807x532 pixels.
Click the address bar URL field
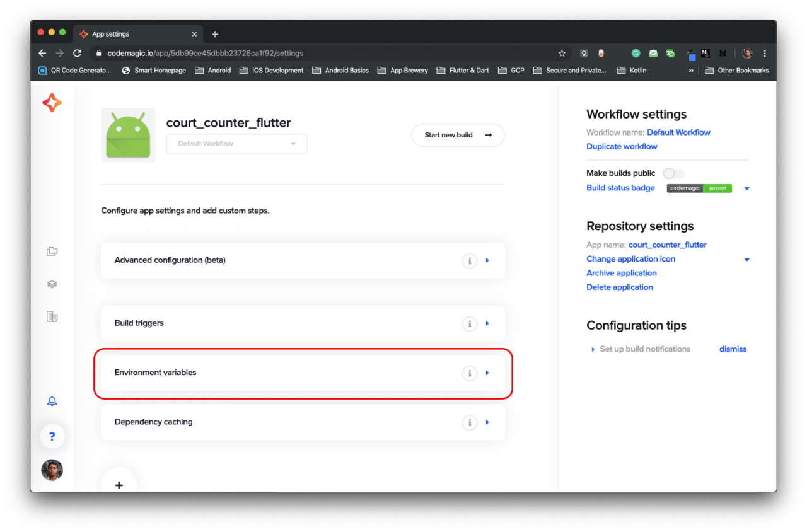coord(330,54)
